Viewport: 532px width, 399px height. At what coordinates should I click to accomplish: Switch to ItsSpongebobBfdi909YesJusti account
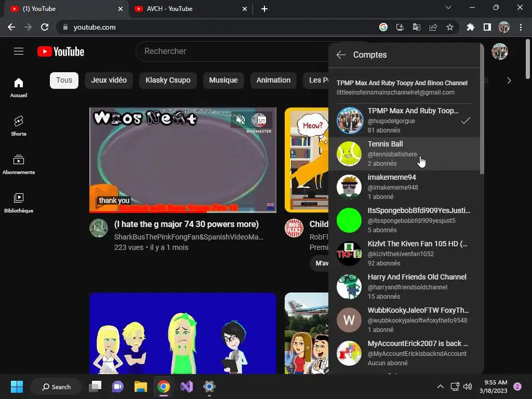[x=404, y=220]
